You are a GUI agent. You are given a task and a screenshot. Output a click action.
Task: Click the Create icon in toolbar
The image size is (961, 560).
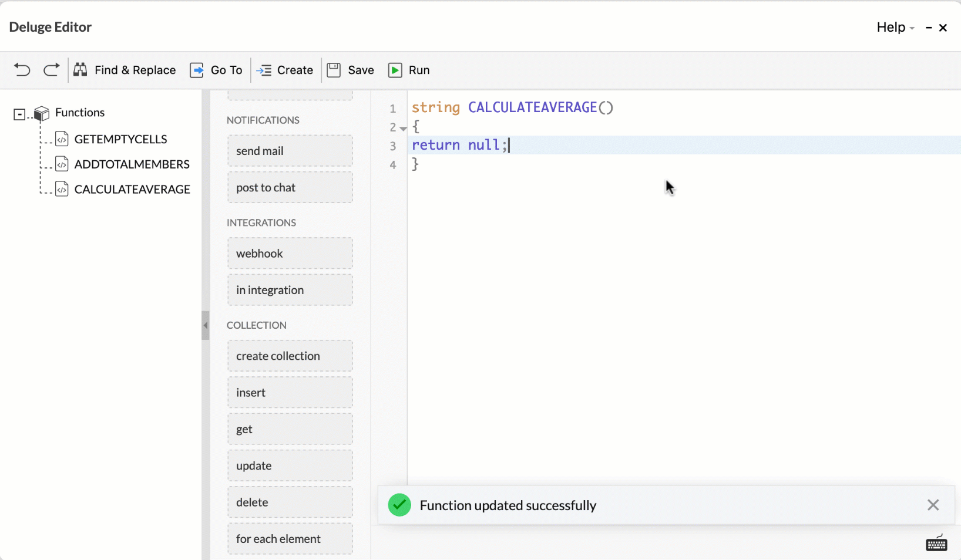[x=264, y=70]
